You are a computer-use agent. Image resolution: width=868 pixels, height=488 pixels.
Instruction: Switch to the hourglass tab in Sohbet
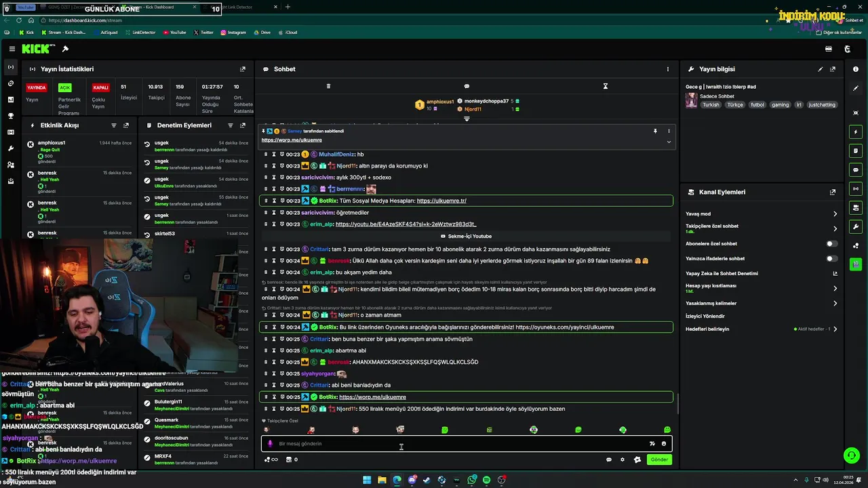pos(606,86)
